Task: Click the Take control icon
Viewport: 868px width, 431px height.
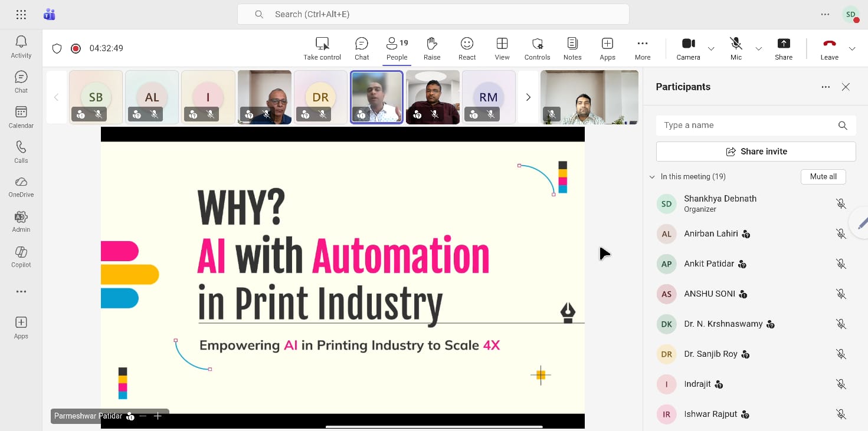Action: tap(322, 44)
